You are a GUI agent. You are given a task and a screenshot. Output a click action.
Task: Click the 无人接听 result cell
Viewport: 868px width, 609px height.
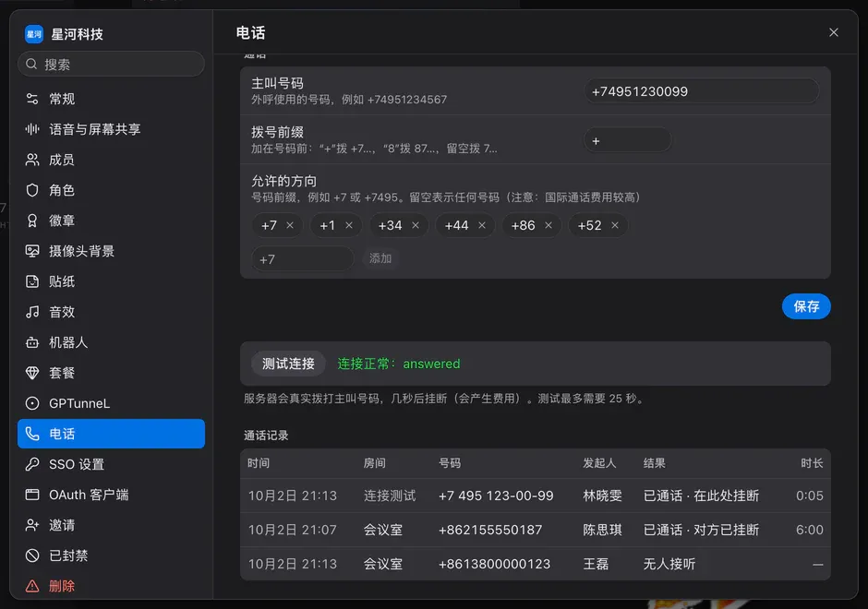tap(669, 564)
